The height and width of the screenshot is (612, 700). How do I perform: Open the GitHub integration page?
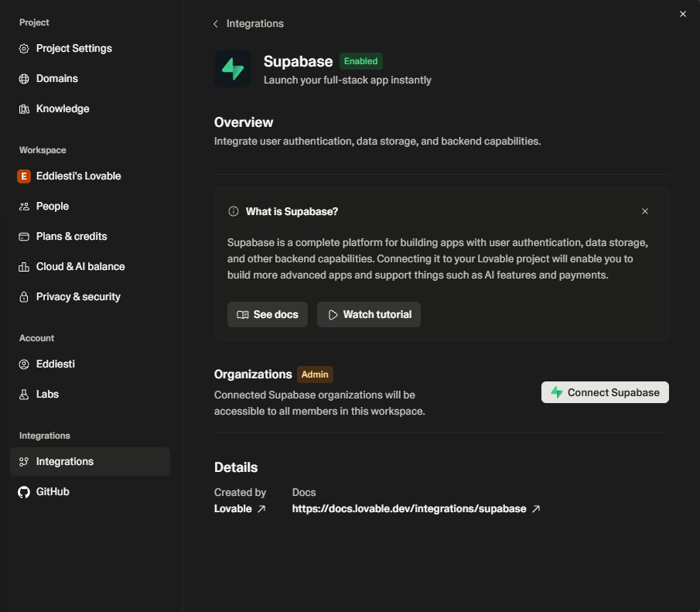52,492
